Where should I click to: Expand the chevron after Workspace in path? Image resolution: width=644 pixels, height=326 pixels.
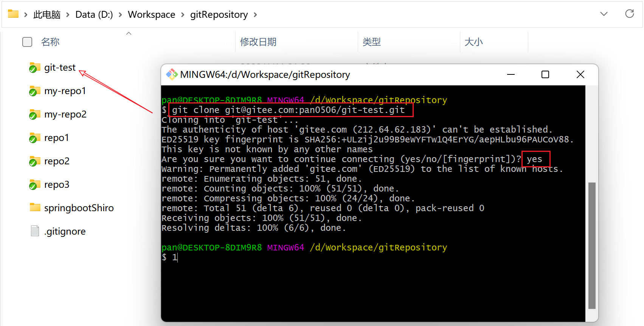point(183,15)
